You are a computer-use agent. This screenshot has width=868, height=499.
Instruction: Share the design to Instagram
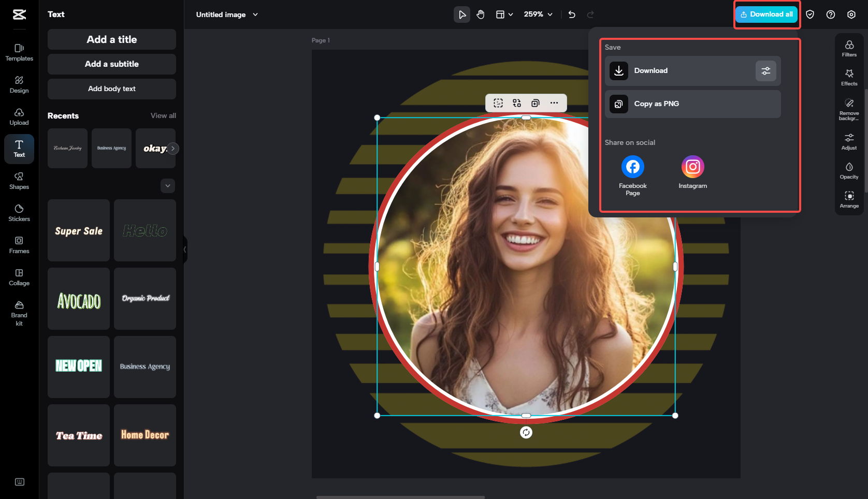(x=692, y=166)
